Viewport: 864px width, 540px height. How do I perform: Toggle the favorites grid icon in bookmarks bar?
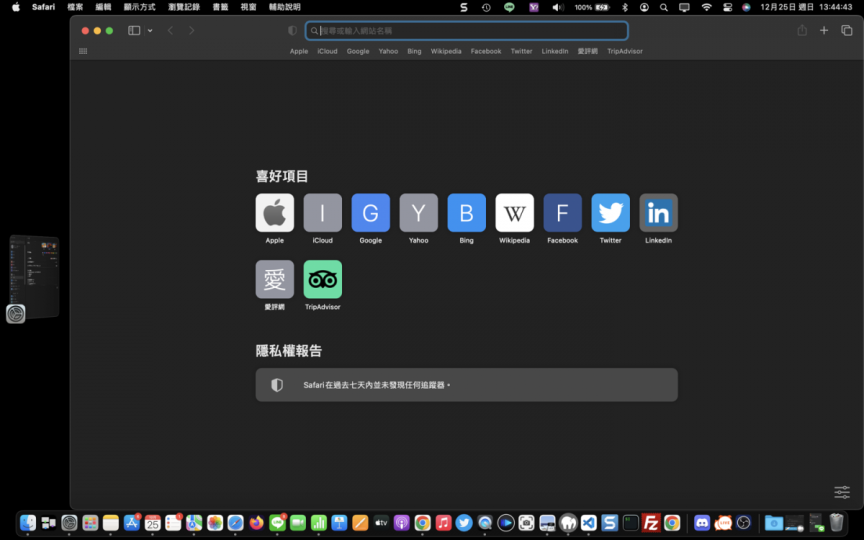(83, 51)
